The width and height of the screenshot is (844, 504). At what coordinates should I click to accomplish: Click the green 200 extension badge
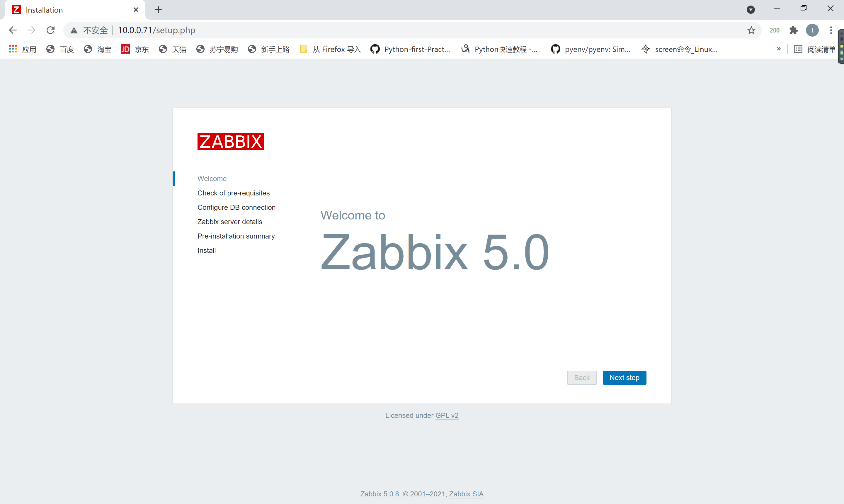[774, 30]
